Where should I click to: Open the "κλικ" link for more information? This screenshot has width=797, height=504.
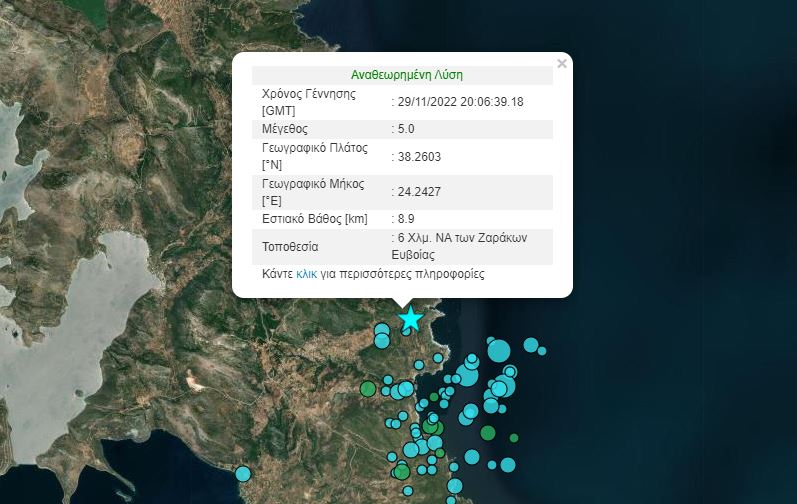306,273
